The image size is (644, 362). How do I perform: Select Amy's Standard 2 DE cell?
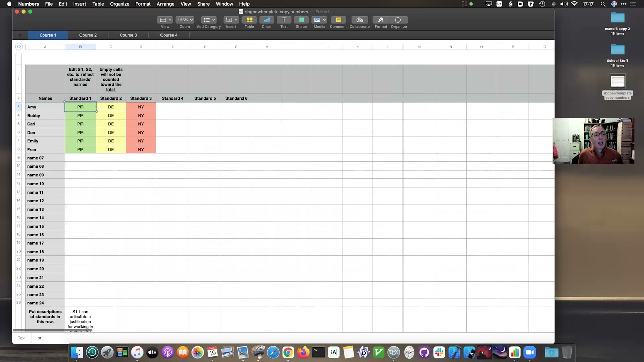[x=111, y=107]
